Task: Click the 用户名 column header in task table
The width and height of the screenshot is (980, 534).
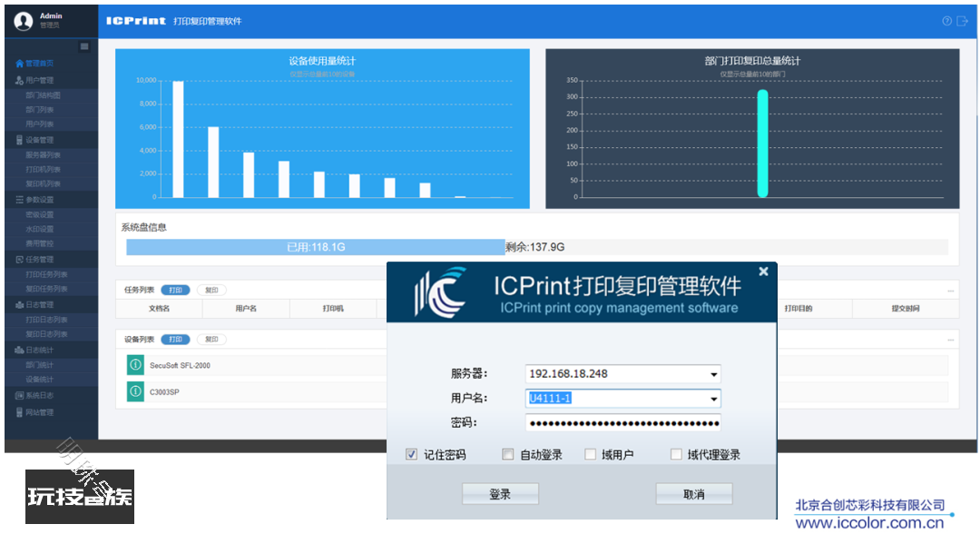Action: click(246, 308)
